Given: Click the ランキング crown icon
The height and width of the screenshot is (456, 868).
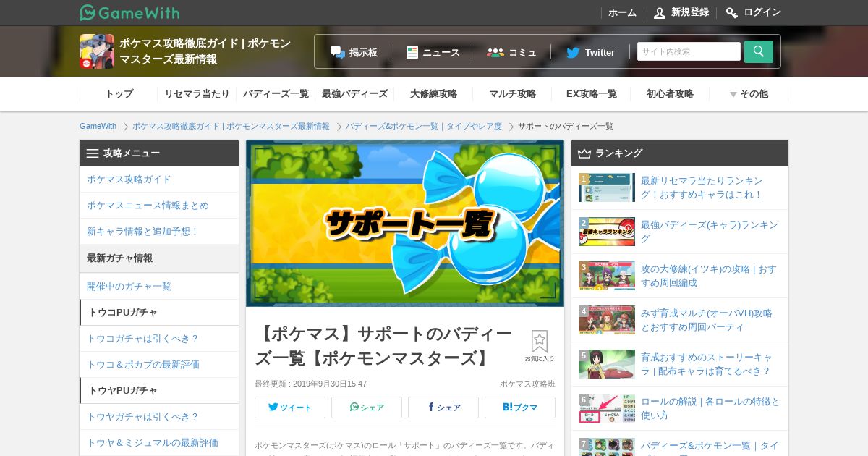Looking at the screenshot, I should pyautogui.click(x=584, y=153).
